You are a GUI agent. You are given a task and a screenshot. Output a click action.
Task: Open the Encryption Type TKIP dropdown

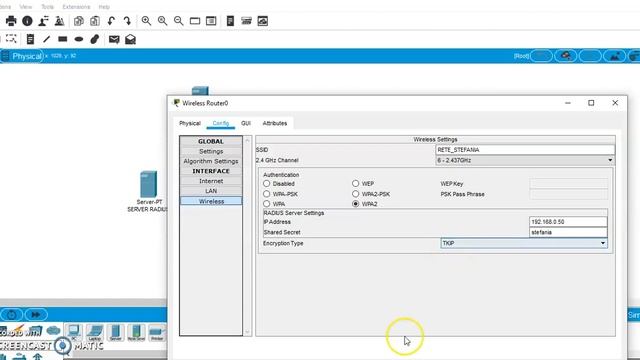(x=524, y=243)
